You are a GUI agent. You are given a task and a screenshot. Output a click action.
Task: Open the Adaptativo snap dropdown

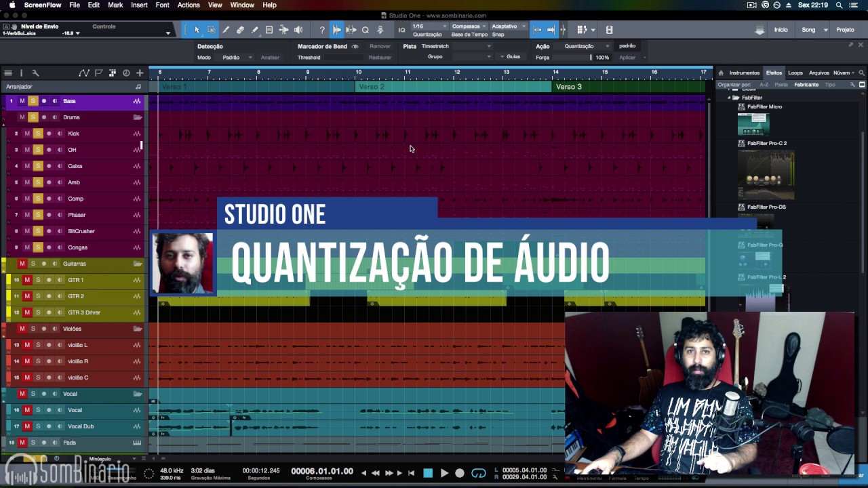pos(509,26)
